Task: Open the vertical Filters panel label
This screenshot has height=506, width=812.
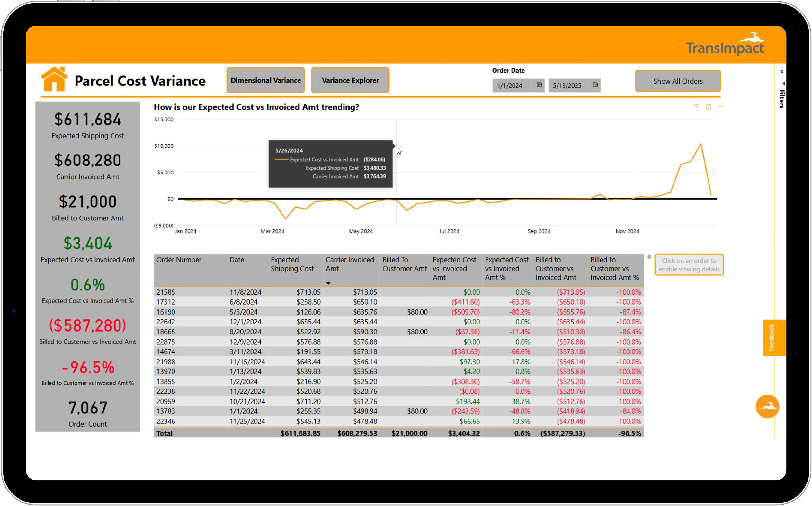Action: click(x=782, y=99)
